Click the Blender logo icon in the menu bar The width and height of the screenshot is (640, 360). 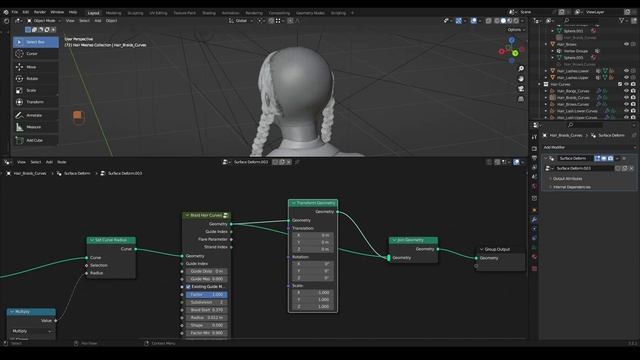(x=5, y=12)
